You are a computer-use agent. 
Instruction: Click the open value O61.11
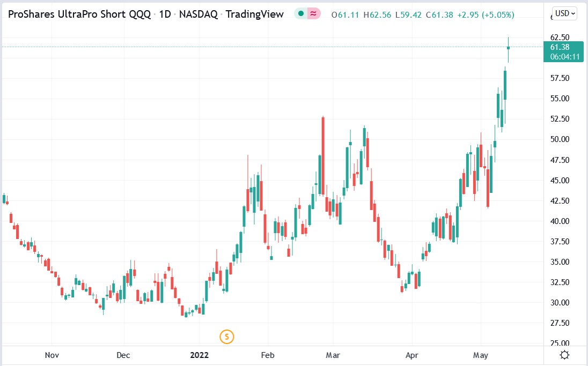pyautogui.click(x=345, y=15)
